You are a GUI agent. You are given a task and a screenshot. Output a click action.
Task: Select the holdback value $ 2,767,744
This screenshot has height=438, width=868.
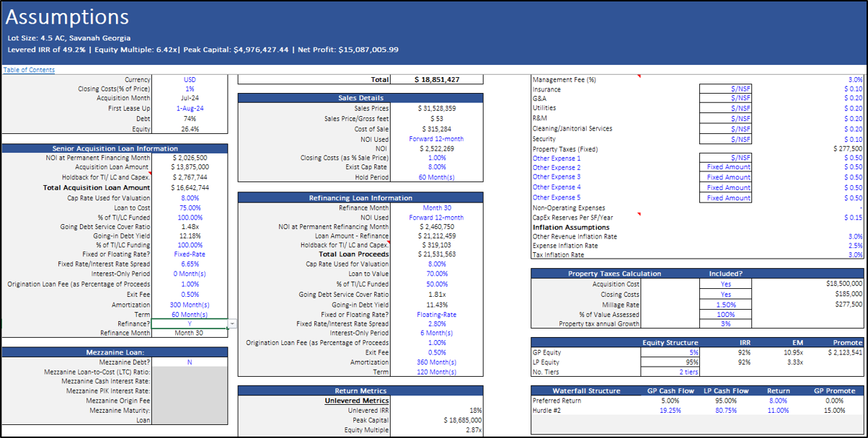(190, 176)
